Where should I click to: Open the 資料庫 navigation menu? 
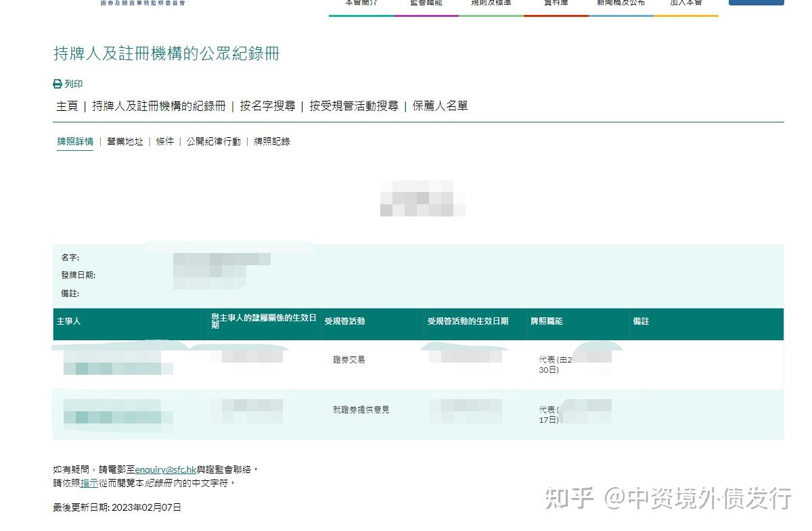tap(555, 3)
